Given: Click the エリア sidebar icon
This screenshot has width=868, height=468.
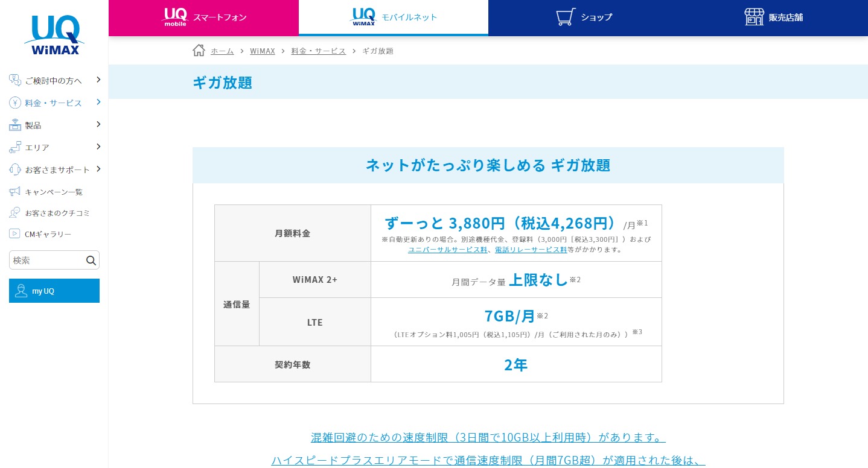Looking at the screenshot, I should (15, 147).
